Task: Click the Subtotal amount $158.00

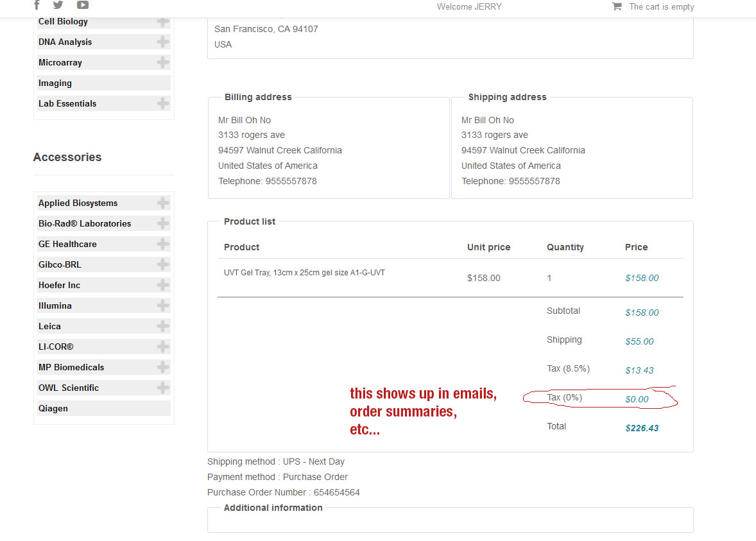Action: [x=642, y=313]
